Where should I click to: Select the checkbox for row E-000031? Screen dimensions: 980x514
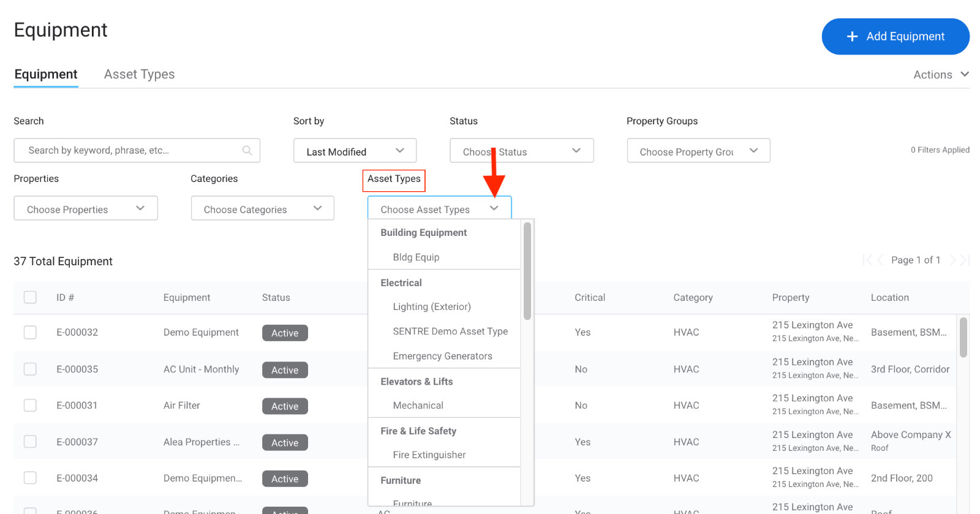click(30, 406)
